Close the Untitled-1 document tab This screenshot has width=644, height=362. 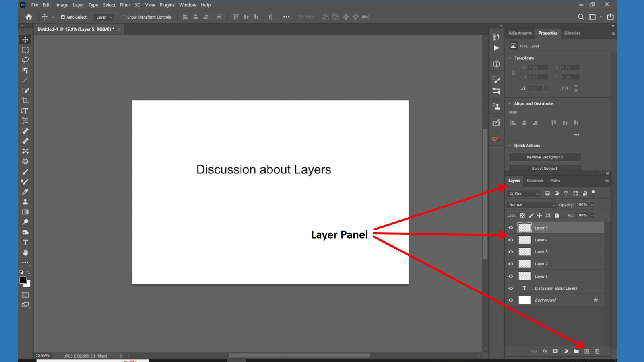point(118,29)
